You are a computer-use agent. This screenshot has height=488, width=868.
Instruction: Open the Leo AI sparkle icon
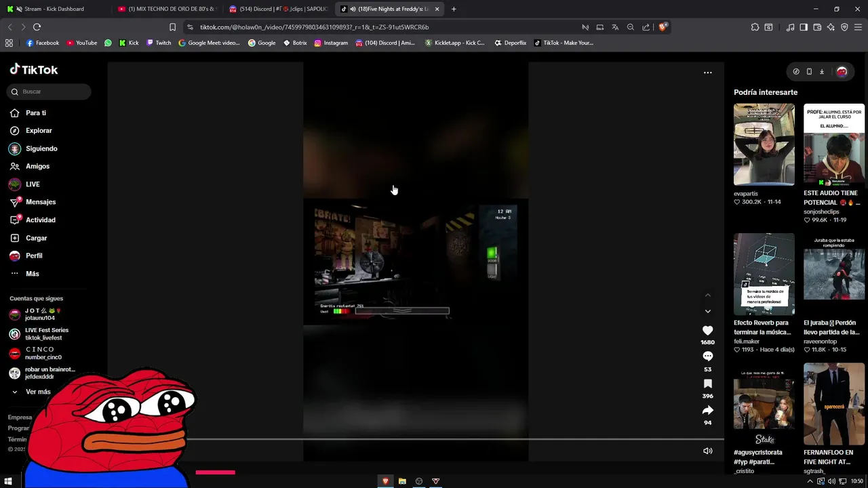[831, 27]
